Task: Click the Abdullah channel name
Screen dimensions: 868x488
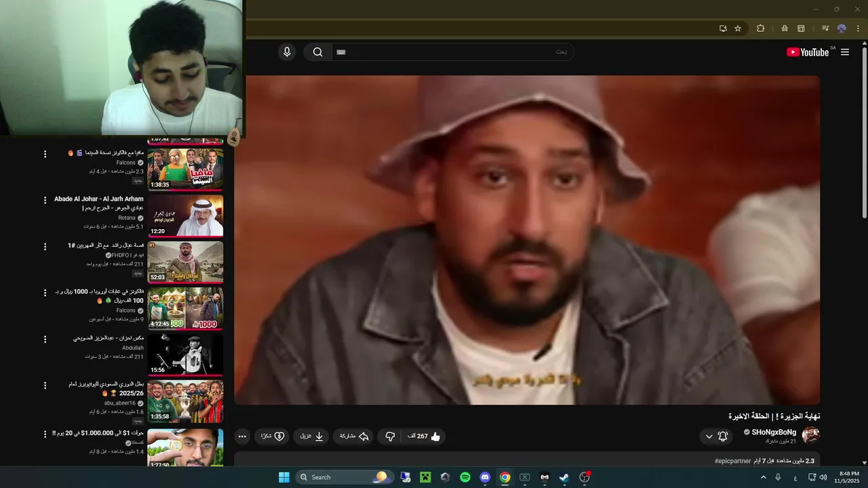Action: [133, 348]
